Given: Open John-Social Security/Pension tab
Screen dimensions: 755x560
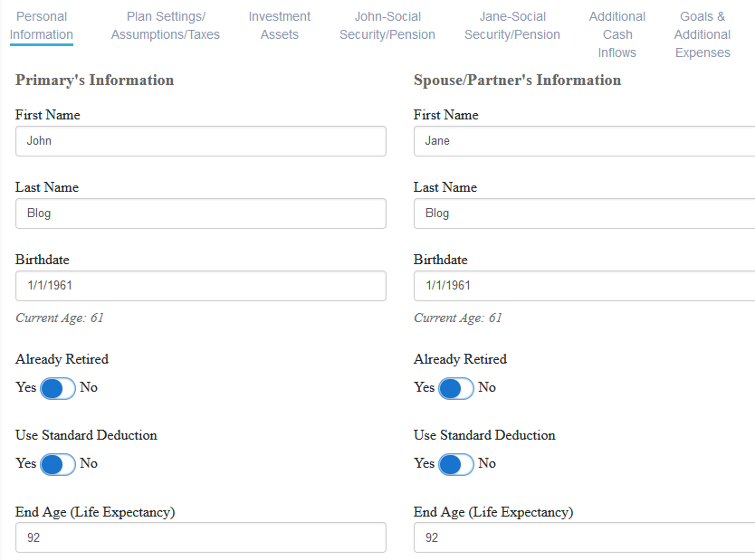Looking at the screenshot, I should (387, 25).
